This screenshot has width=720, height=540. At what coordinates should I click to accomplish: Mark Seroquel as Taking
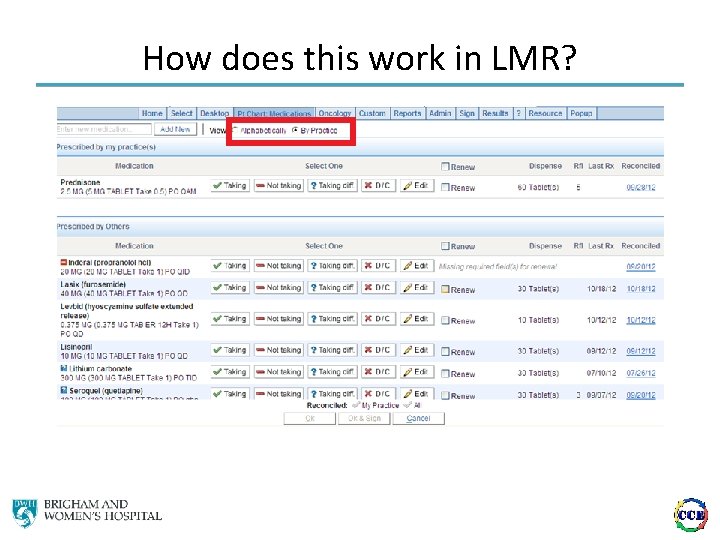(231, 394)
